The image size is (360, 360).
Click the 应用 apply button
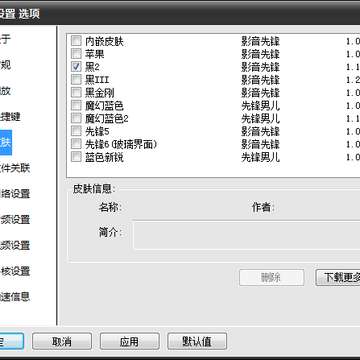pos(130,341)
